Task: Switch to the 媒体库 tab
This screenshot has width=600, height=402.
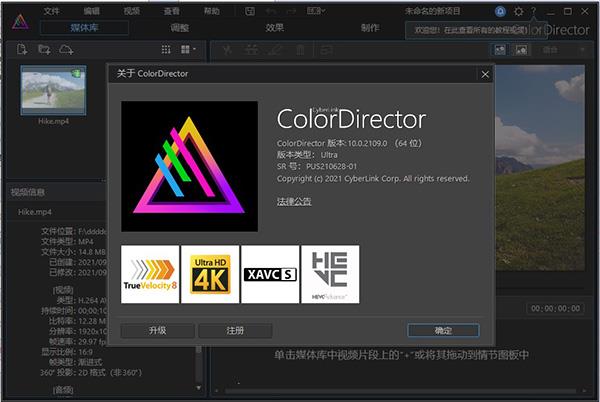Action: tap(84, 28)
